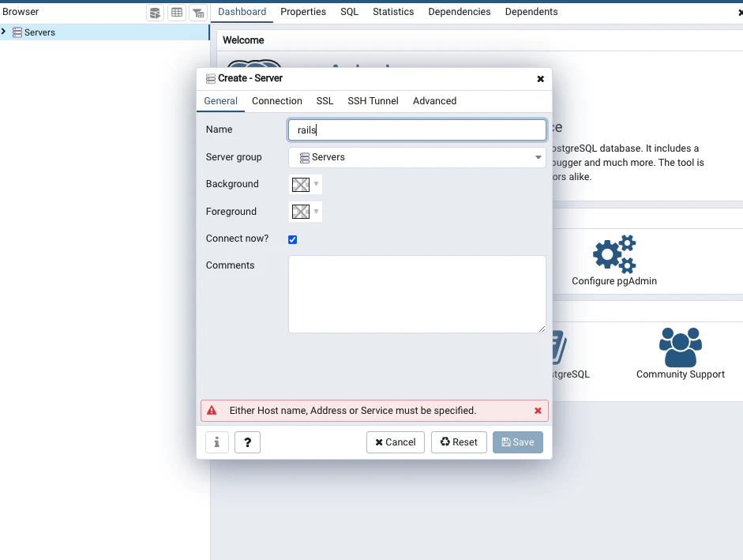Pick the Foreground color swatch

click(301, 212)
